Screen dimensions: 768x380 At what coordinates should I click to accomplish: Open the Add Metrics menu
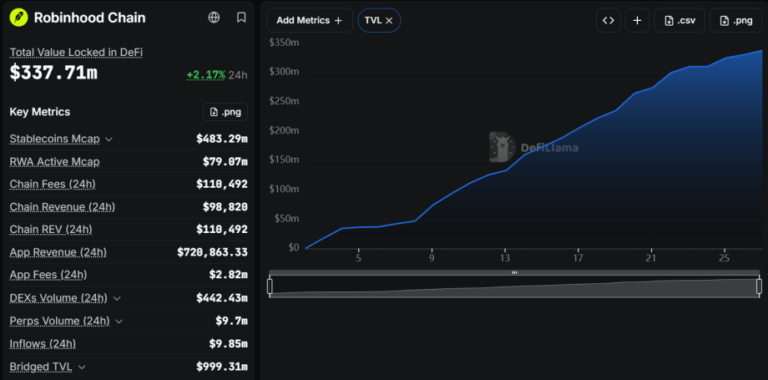pos(310,21)
